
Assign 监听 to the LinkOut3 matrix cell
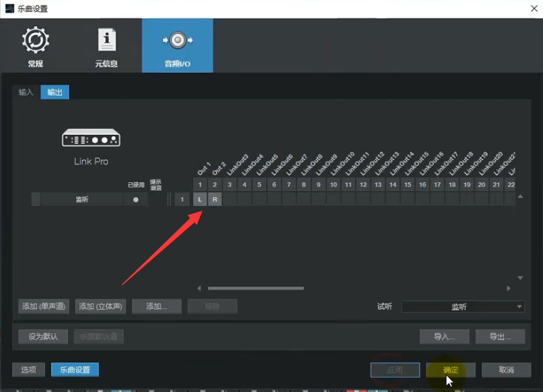click(230, 199)
